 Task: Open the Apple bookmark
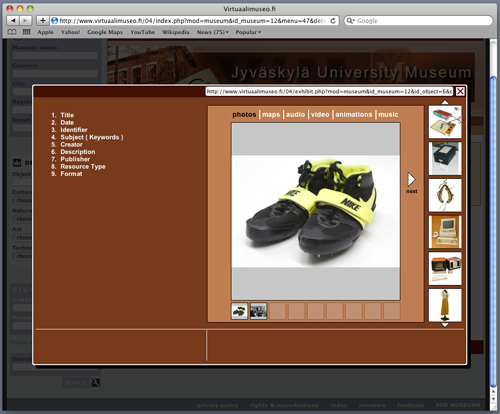tap(45, 32)
